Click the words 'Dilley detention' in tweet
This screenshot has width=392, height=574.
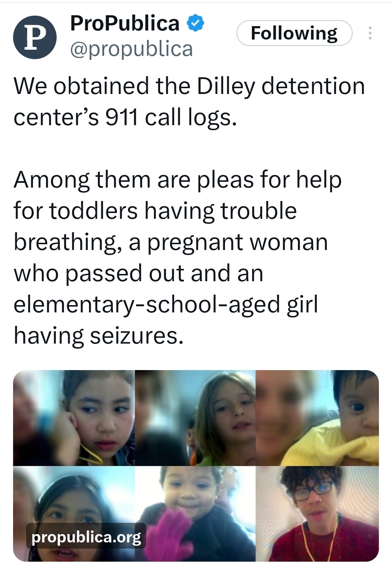pos(281,86)
